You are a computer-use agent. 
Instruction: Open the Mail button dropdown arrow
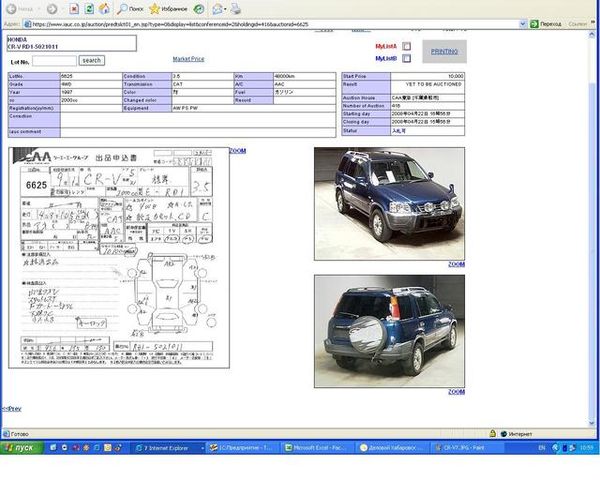pos(225,9)
